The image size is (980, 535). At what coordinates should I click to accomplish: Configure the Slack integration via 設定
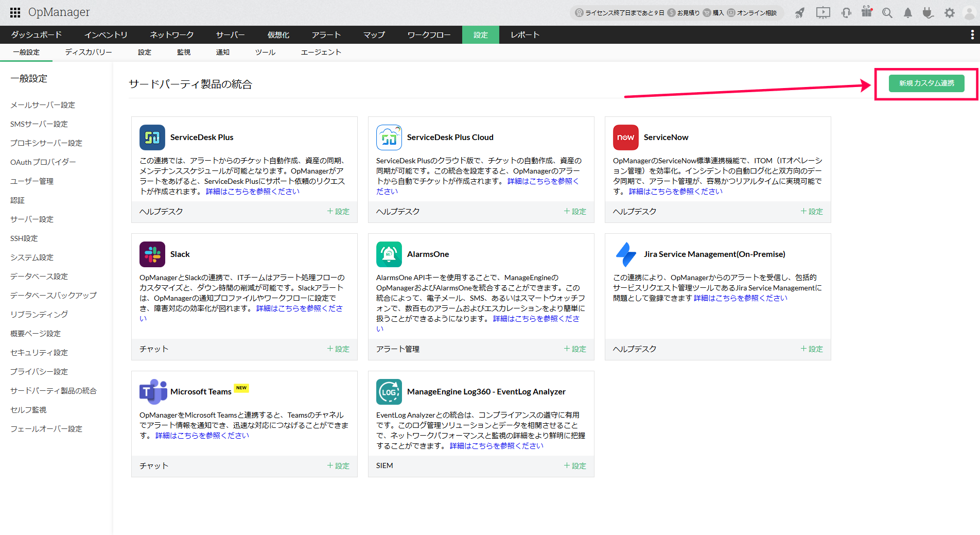(338, 349)
